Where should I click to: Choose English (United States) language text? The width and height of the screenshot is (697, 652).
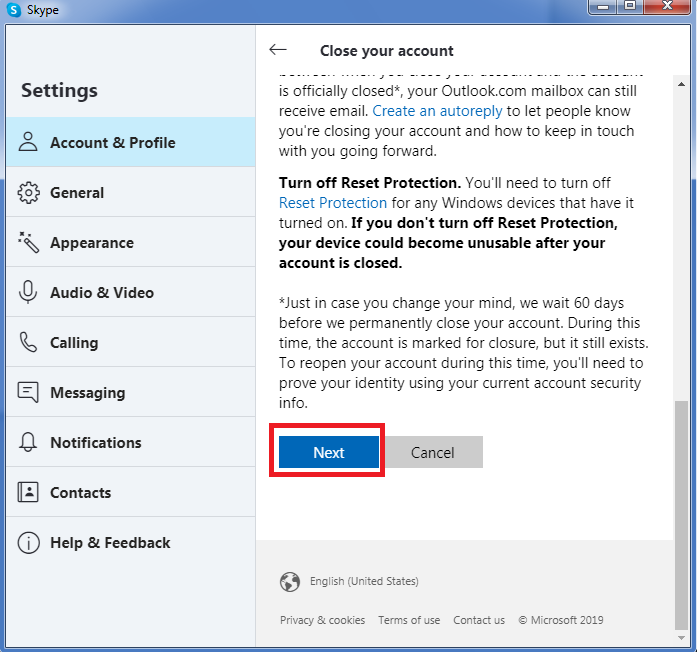364,581
